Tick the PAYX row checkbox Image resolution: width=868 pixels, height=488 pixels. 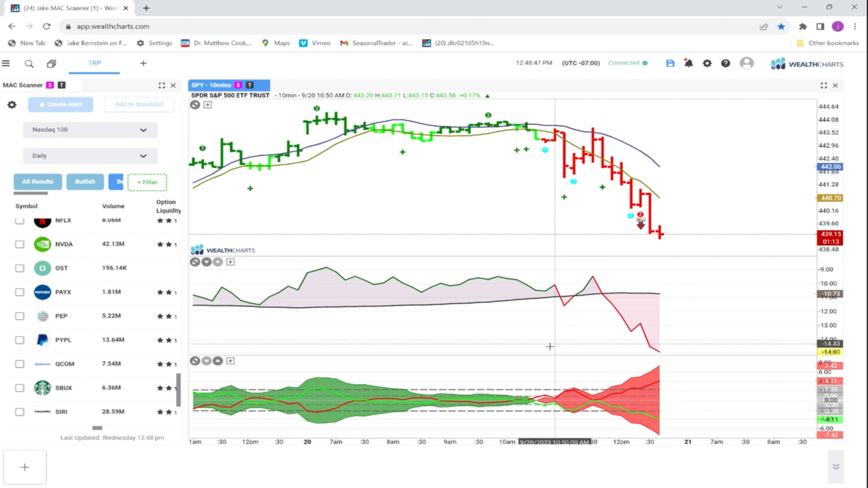19,292
